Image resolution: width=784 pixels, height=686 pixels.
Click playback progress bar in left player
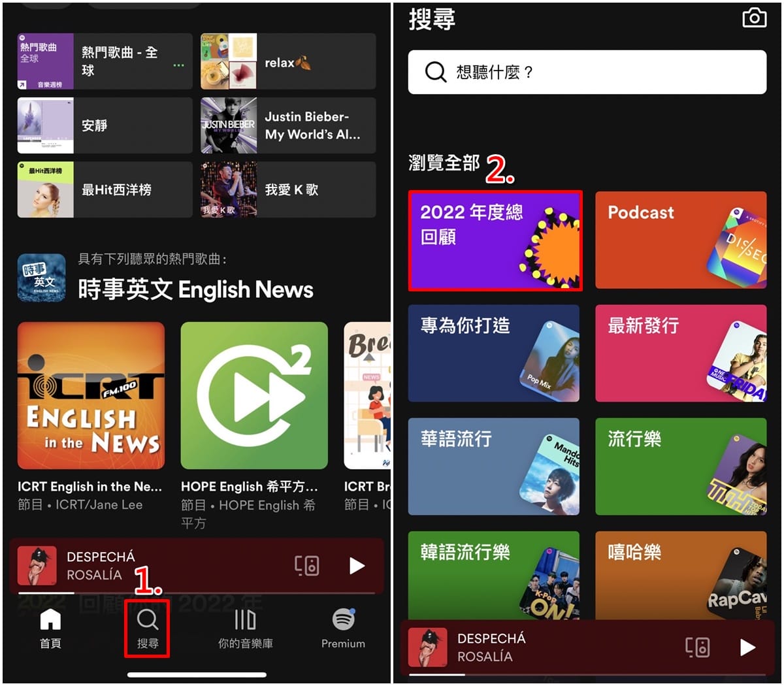pyautogui.click(x=196, y=593)
